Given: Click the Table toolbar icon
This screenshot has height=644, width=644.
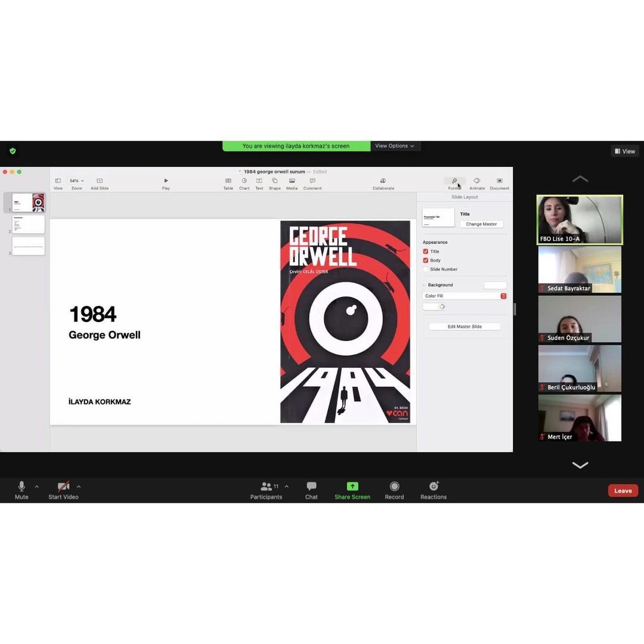Looking at the screenshot, I should click(228, 181).
